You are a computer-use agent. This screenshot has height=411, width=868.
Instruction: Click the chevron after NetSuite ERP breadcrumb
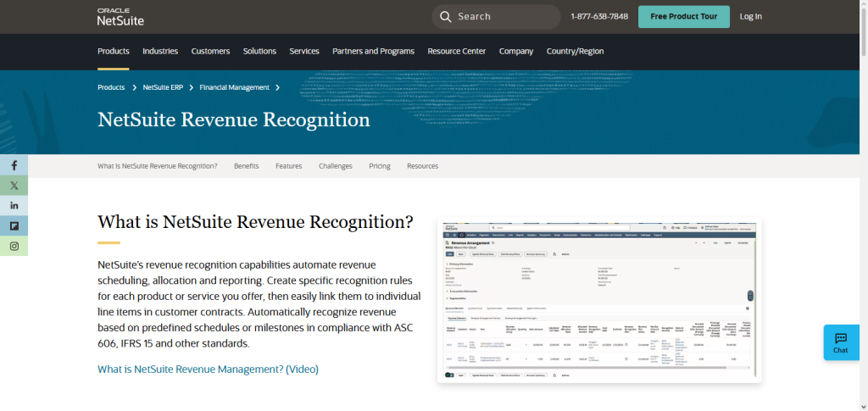(191, 87)
